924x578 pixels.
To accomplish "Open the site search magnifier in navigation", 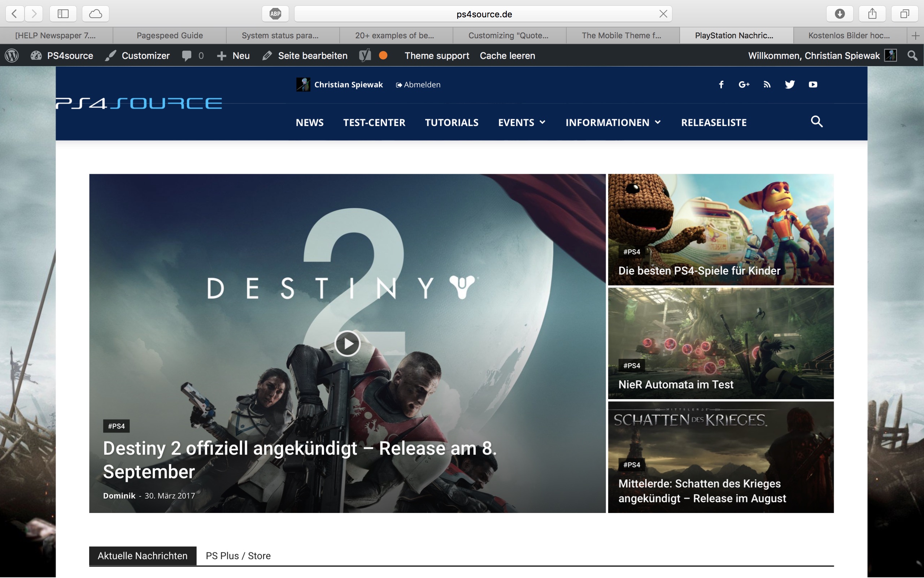I will tap(817, 122).
